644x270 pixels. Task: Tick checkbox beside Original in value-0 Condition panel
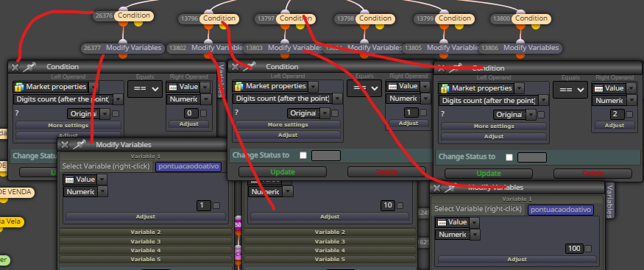[116, 114]
